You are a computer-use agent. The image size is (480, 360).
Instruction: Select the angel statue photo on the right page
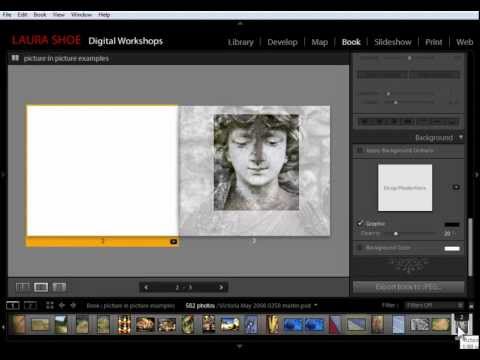(x=256, y=162)
